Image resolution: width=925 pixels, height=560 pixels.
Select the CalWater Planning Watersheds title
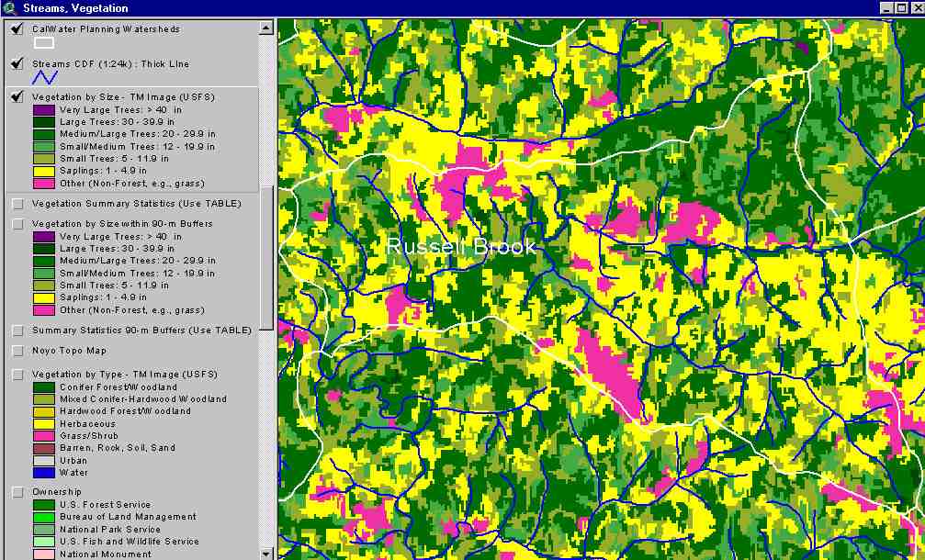[107, 28]
